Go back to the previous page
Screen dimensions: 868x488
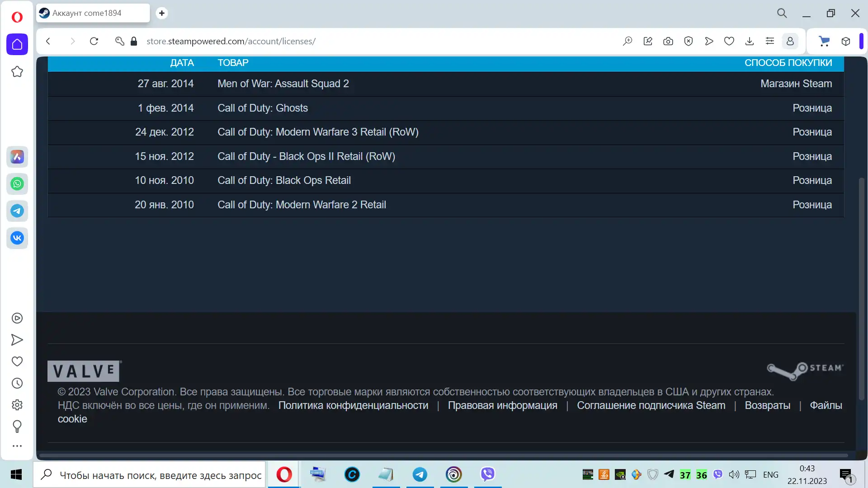pyautogui.click(x=48, y=41)
